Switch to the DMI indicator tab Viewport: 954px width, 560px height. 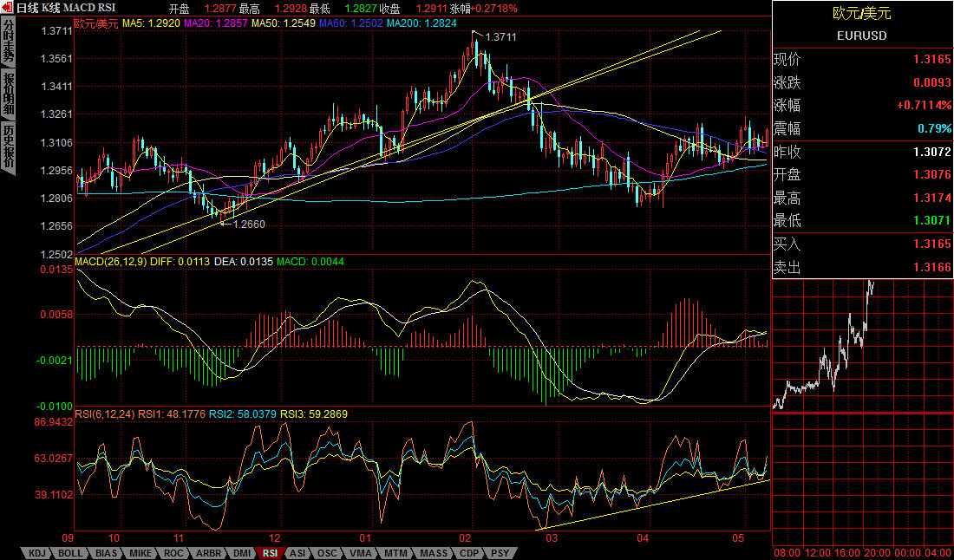click(x=242, y=553)
